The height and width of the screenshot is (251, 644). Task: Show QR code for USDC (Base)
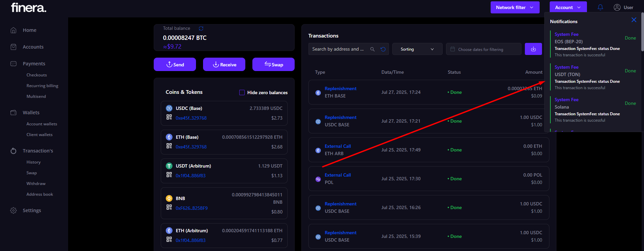(x=169, y=117)
